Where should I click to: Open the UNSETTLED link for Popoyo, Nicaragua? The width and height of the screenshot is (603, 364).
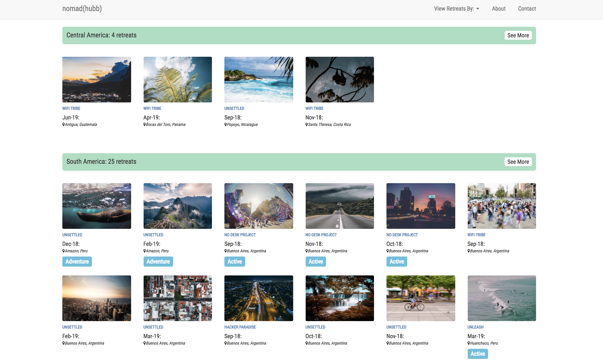click(x=234, y=108)
